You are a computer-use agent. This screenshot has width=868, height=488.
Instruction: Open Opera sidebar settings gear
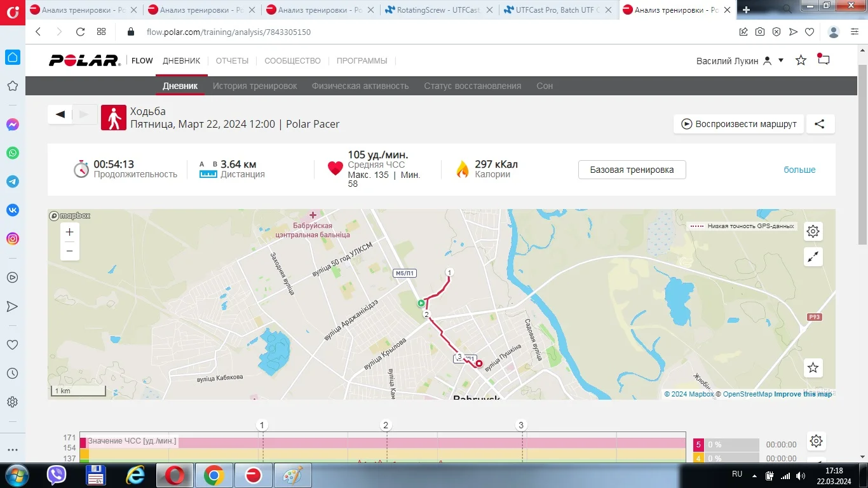pyautogui.click(x=12, y=402)
